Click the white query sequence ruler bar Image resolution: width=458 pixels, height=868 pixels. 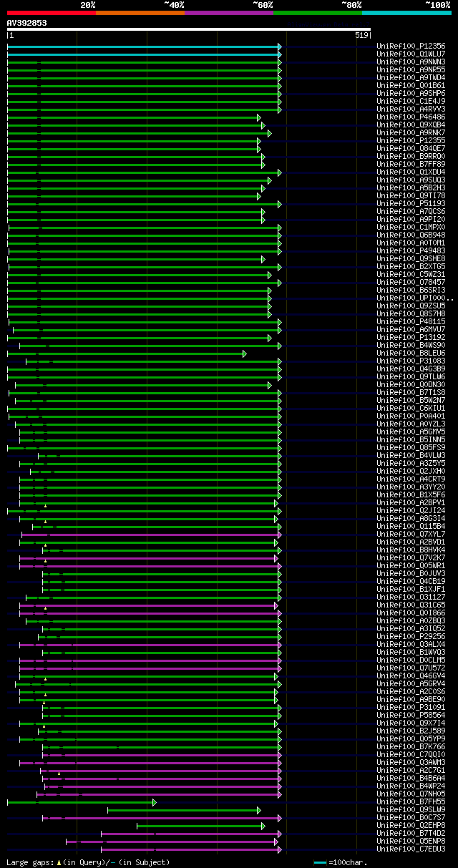point(189,29)
